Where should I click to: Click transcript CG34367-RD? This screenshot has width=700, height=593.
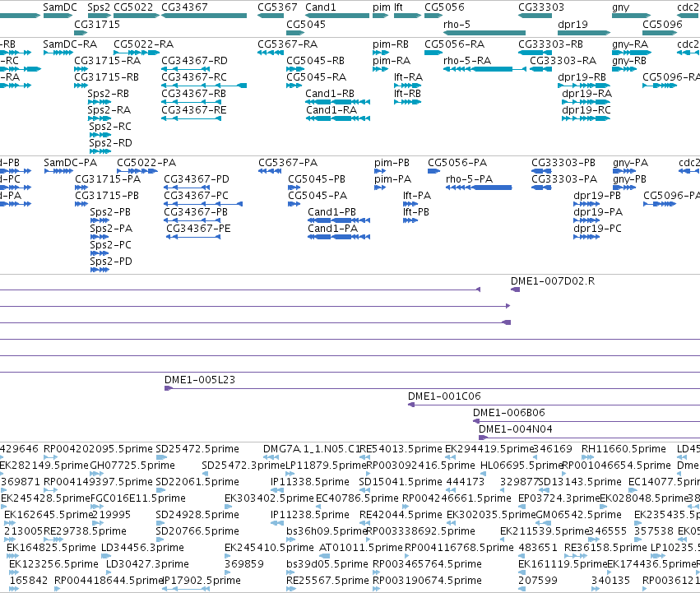click(194, 61)
